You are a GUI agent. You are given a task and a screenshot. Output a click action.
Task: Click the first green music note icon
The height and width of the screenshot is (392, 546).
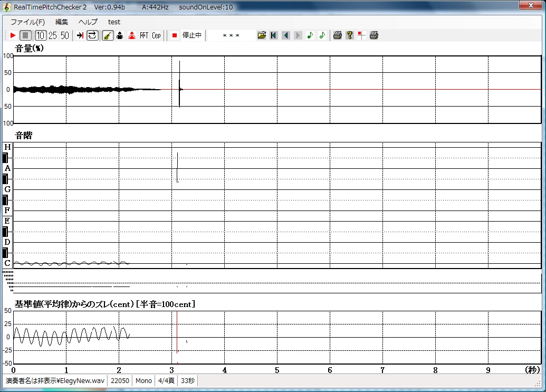click(310, 35)
